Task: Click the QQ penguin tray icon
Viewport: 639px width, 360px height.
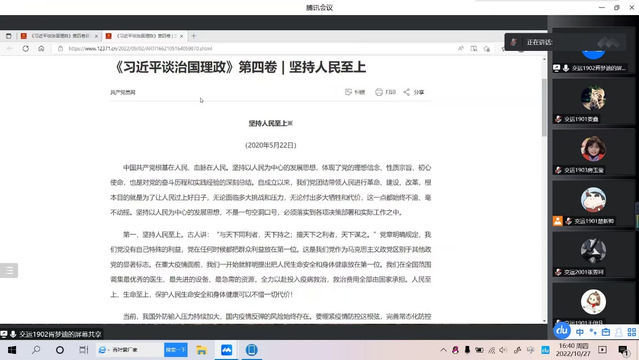Action: pos(455,350)
